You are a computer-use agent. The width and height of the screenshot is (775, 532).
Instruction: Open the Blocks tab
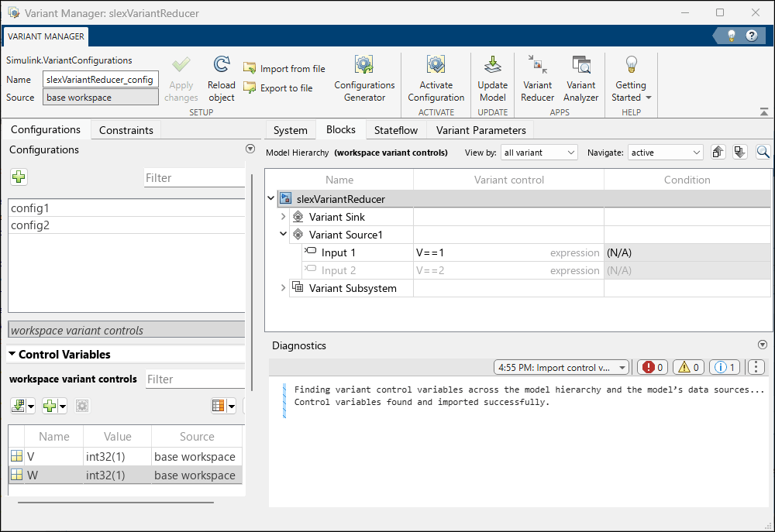(x=340, y=129)
